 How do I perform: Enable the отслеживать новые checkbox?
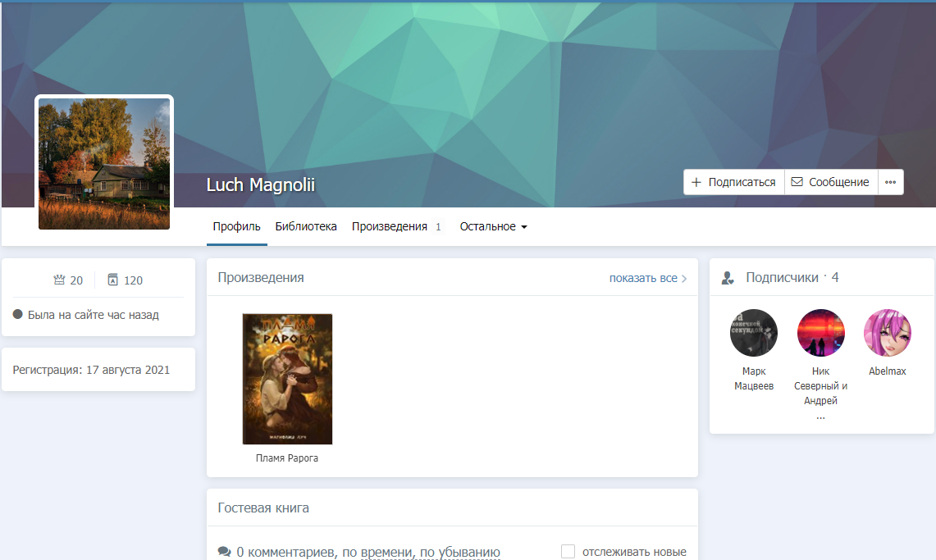[568, 552]
